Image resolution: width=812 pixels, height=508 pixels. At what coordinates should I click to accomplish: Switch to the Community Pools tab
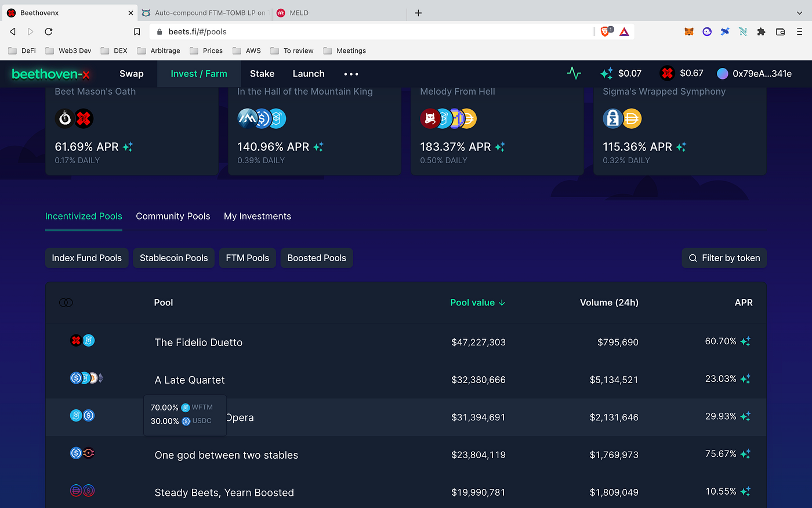(173, 216)
